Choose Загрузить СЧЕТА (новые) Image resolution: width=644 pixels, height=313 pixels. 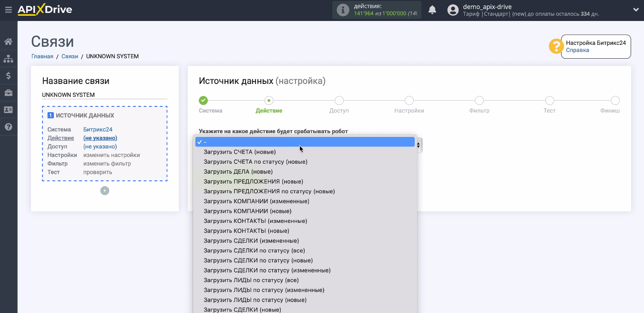click(305, 152)
